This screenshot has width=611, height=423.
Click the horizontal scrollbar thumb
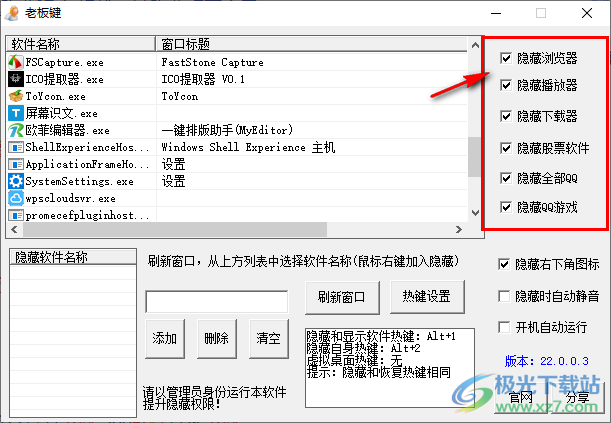[x=175, y=229]
